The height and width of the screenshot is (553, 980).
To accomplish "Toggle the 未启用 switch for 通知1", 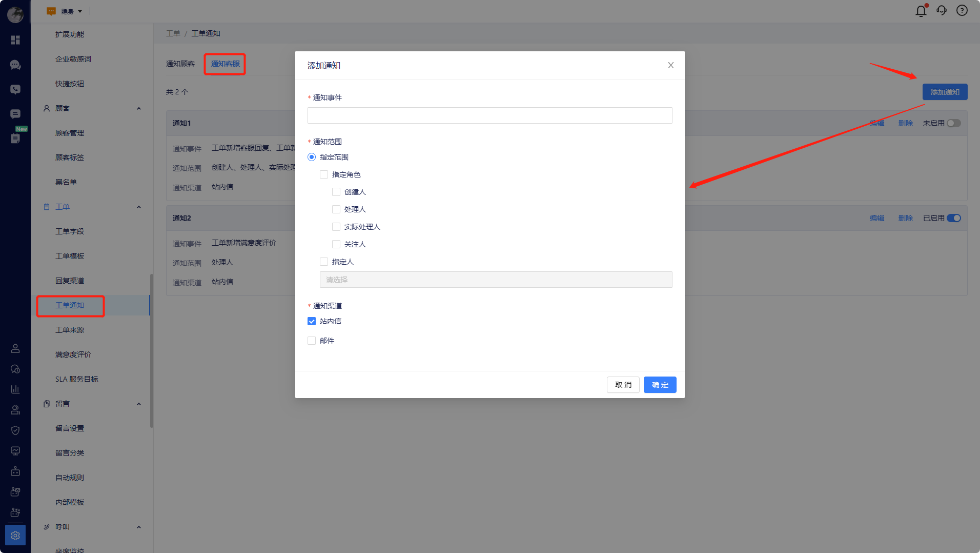I will pyautogui.click(x=954, y=123).
